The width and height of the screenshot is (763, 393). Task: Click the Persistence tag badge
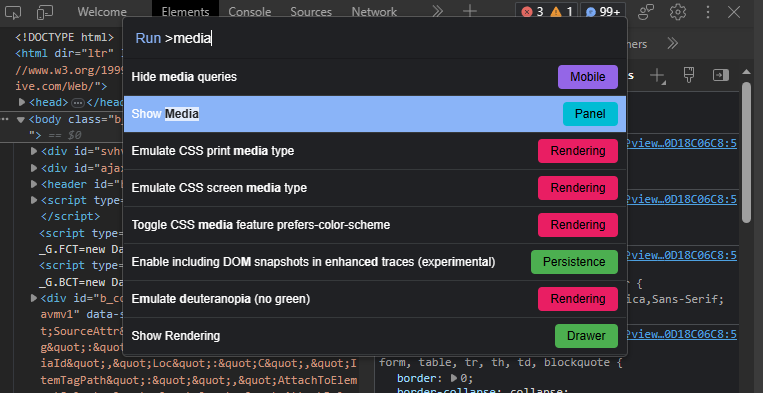574,262
